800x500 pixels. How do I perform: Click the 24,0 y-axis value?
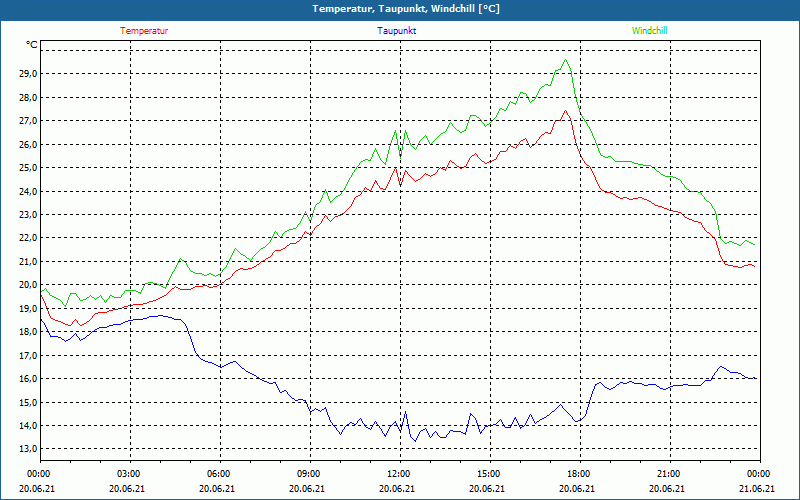point(29,191)
